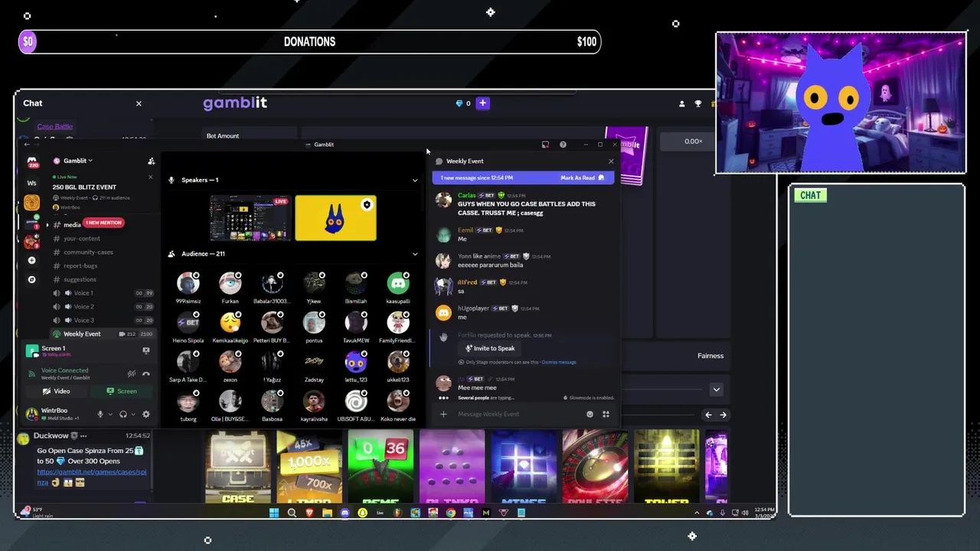980x551 pixels.
Task: Expand the media channel arrow
Action: 47,225
